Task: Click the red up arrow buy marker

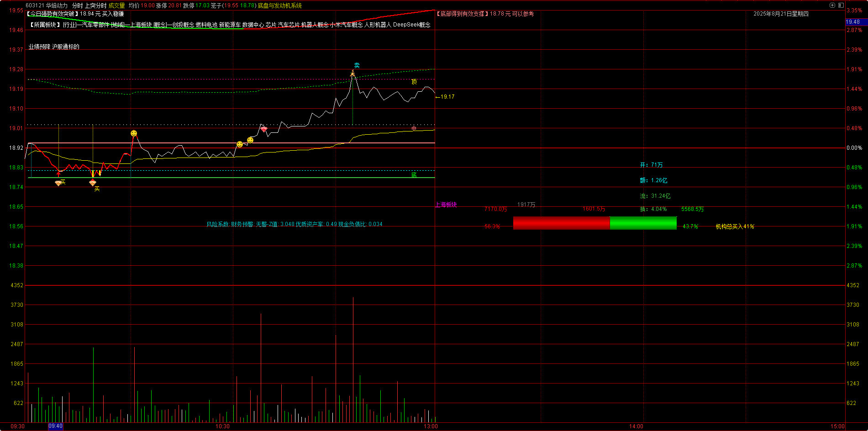Action: (x=58, y=174)
